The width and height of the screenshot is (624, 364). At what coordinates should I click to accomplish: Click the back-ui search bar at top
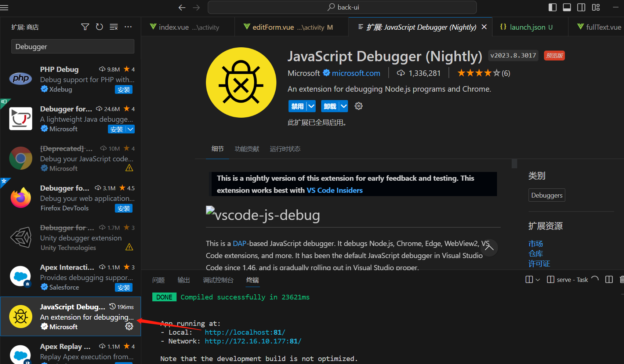pos(342,7)
